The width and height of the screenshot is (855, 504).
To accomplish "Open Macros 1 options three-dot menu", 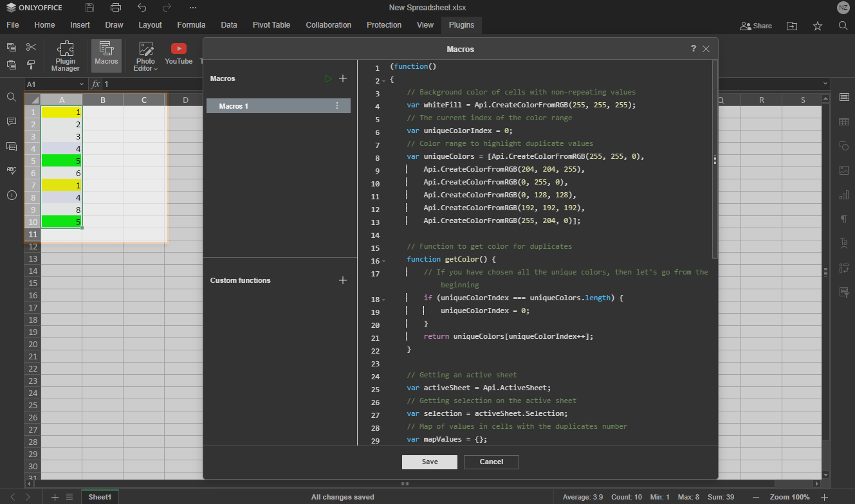I will (337, 106).
